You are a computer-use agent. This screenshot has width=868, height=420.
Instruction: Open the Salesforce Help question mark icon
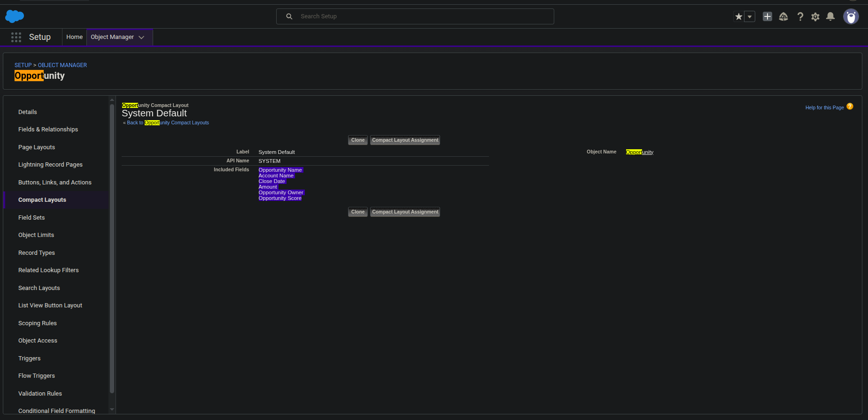tap(800, 16)
